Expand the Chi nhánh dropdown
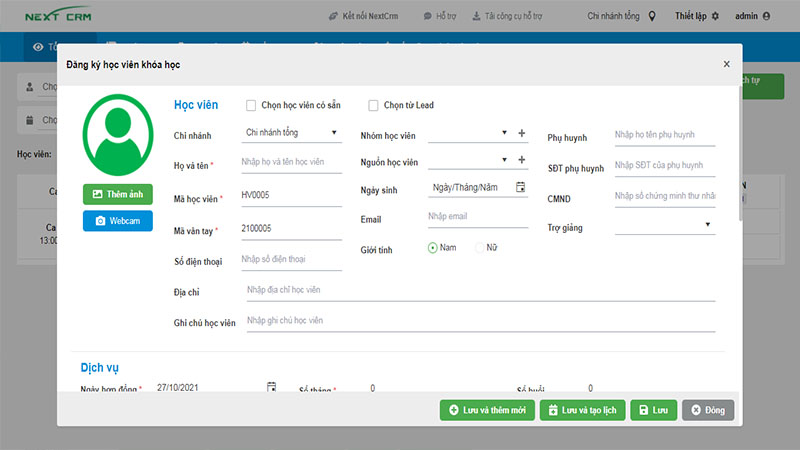Viewport: 800px width, 450px height. pyautogui.click(x=290, y=132)
